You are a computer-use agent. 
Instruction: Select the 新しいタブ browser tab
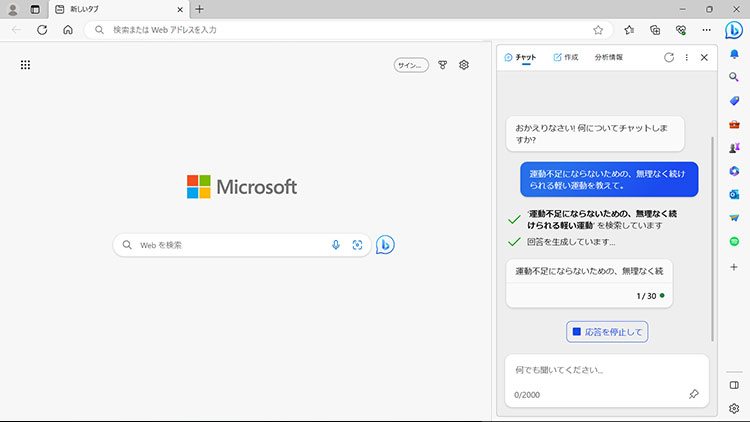(119, 9)
